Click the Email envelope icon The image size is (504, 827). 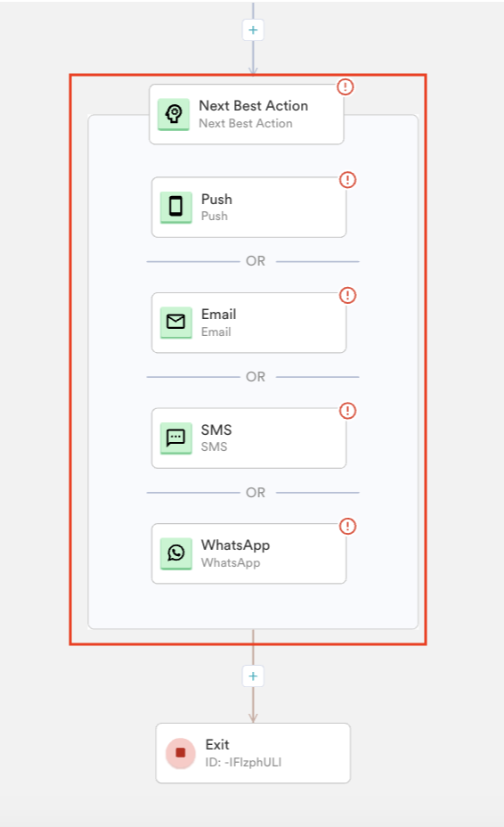coord(176,322)
